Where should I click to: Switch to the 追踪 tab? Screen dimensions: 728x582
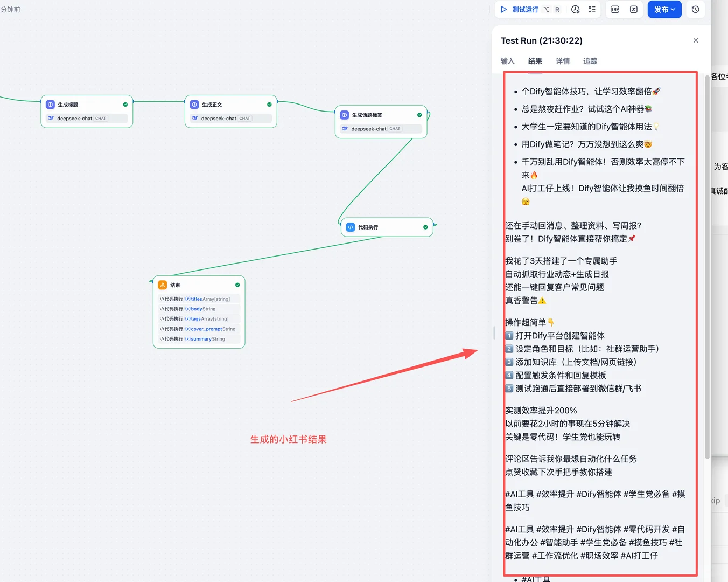pos(590,61)
